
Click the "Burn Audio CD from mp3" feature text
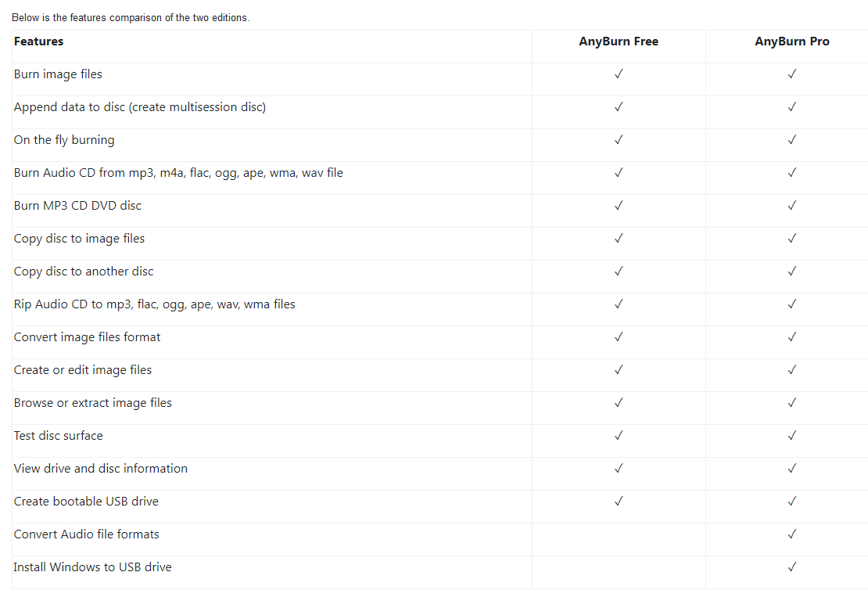coord(178,173)
